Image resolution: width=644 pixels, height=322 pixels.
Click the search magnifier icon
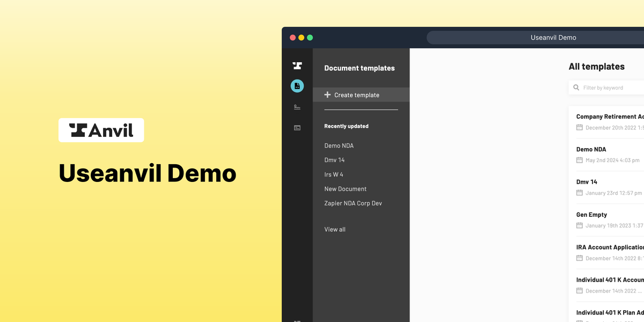(x=576, y=87)
